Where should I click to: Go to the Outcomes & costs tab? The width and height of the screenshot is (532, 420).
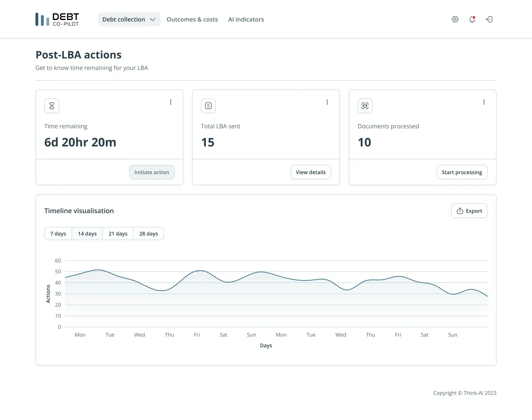(192, 19)
